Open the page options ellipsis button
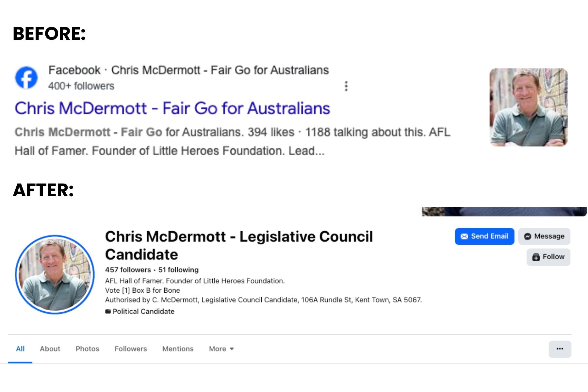Viewport: 588px width, 392px height. pos(560,349)
